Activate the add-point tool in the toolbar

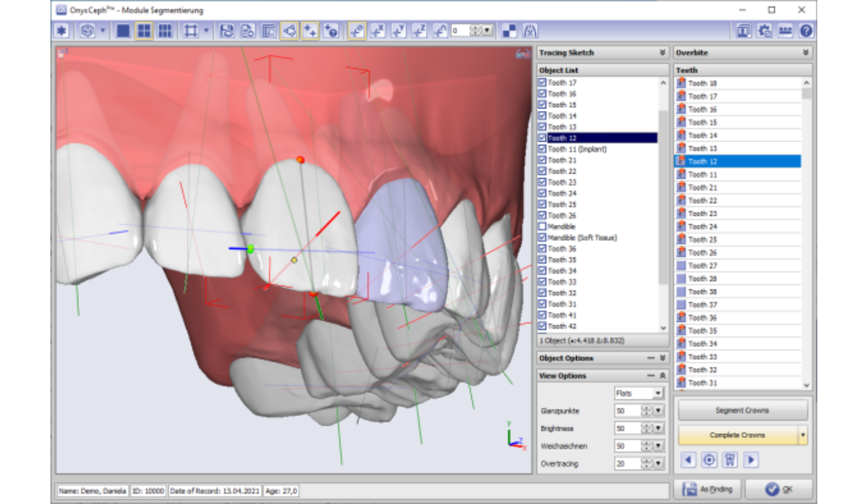[309, 31]
